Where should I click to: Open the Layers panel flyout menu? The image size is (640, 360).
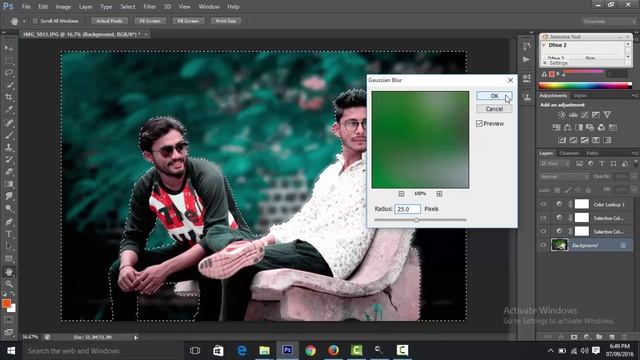pos(635,153)
